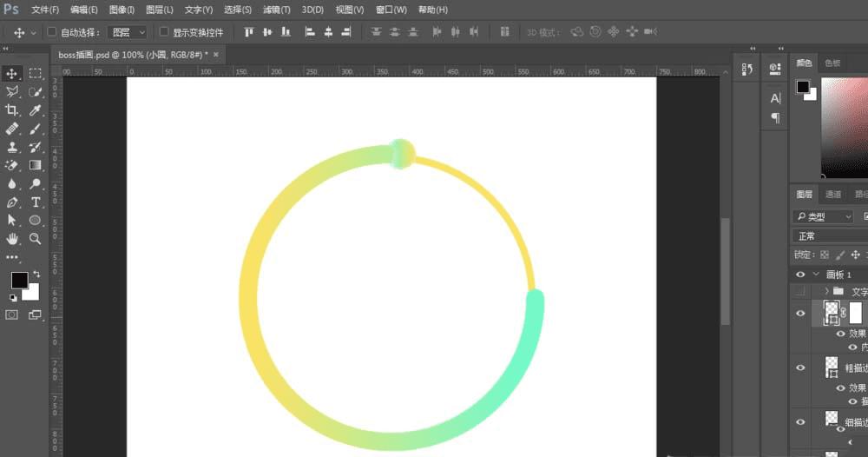Open the 类型 layer filter dropdown
868x457 pixels.
click(823, 216)
